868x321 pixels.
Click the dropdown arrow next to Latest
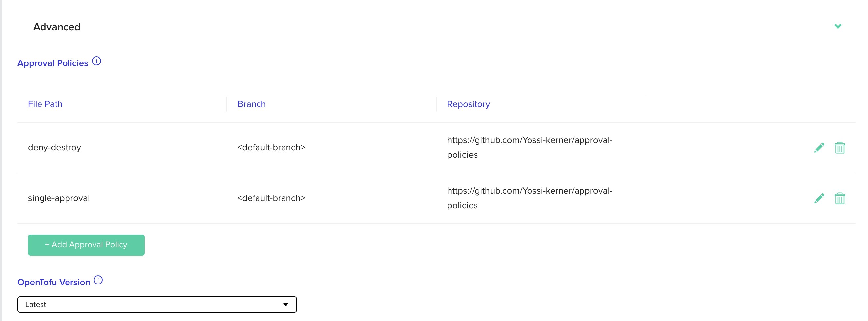coord(286,305)
